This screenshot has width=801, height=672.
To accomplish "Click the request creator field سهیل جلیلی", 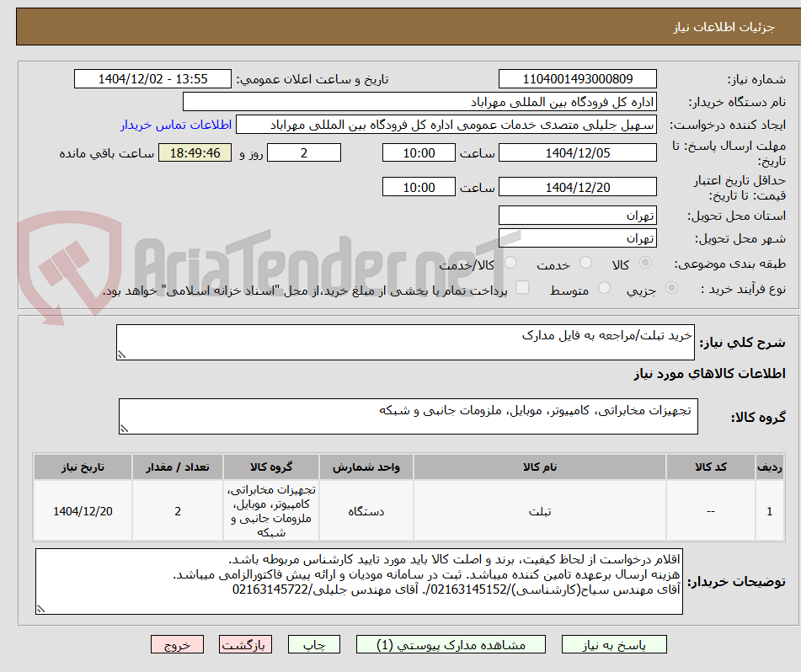I will (x=446, y=125).
